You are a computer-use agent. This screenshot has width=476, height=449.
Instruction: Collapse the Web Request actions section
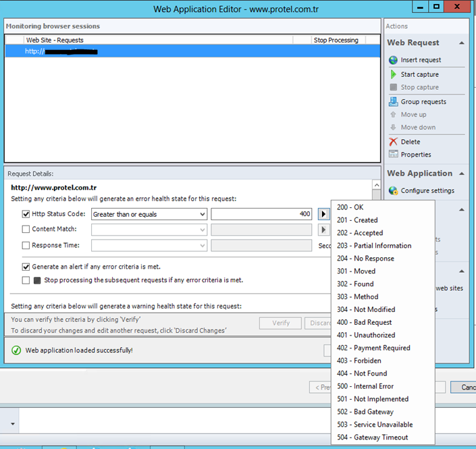(461, 43)
